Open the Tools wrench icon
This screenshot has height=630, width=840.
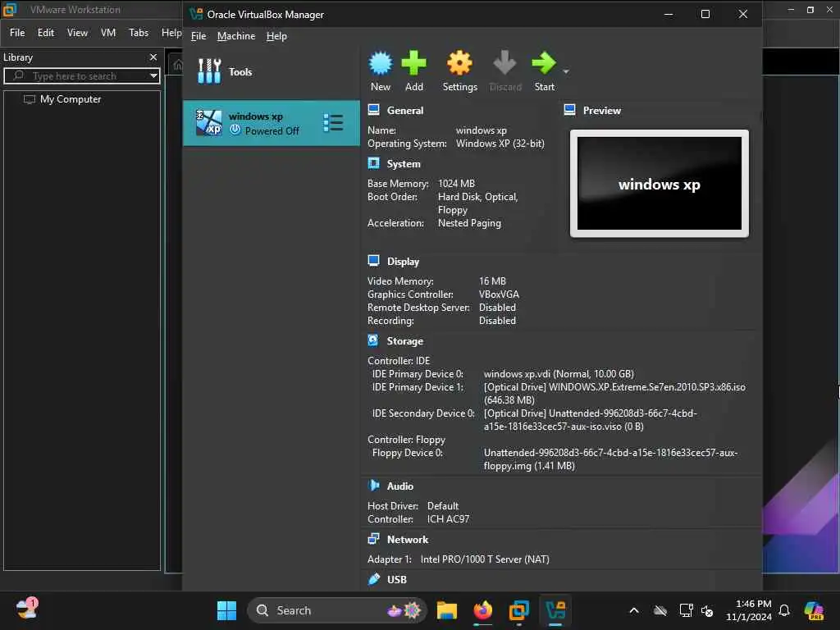[x=209, y=71]
